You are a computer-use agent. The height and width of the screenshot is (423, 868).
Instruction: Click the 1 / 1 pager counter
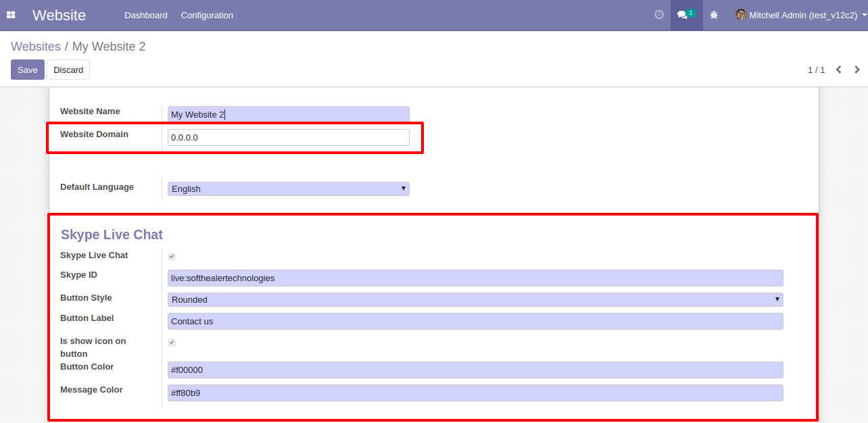click(x=817, y=70)
